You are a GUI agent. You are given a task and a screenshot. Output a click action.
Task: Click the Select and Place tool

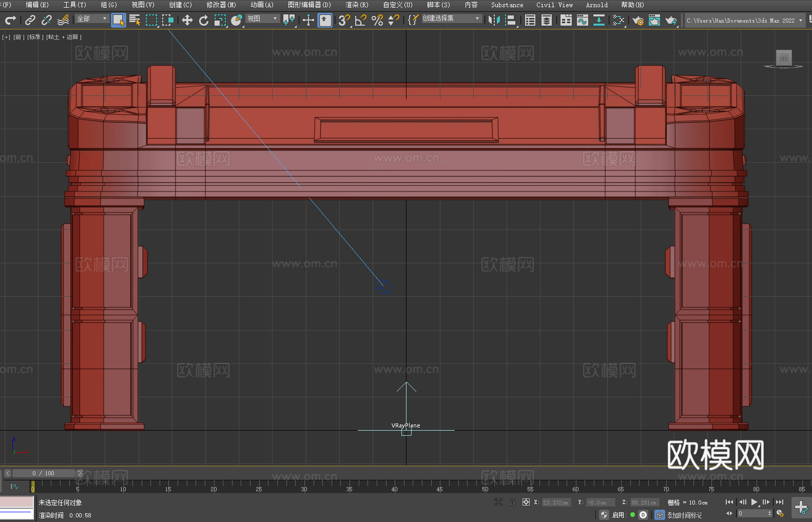[x=237, y=20]
